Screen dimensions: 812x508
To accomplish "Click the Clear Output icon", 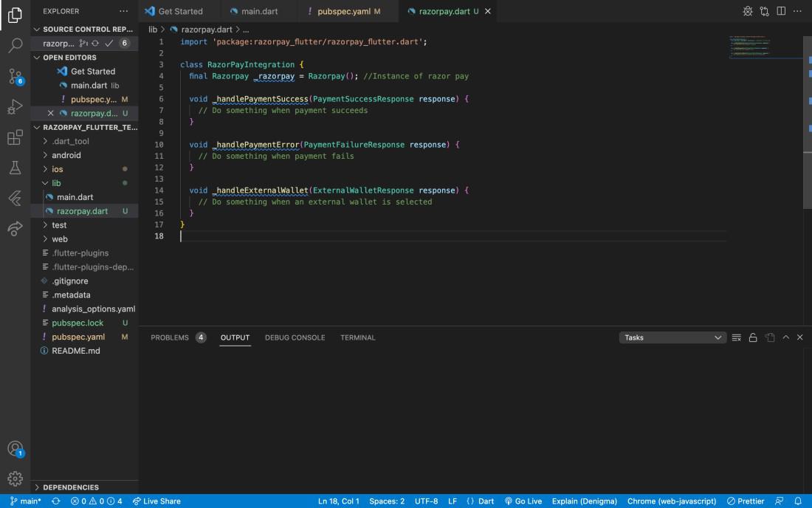I will coord(736,337).
